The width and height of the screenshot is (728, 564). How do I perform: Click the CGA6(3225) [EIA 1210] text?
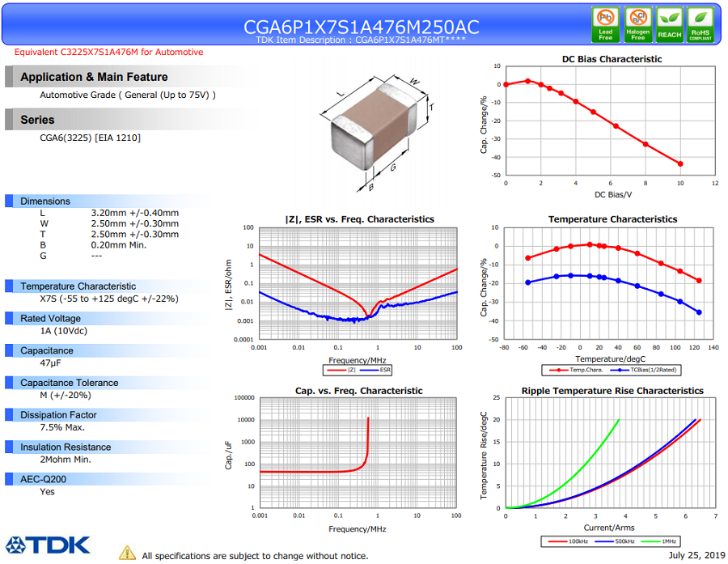90,138
